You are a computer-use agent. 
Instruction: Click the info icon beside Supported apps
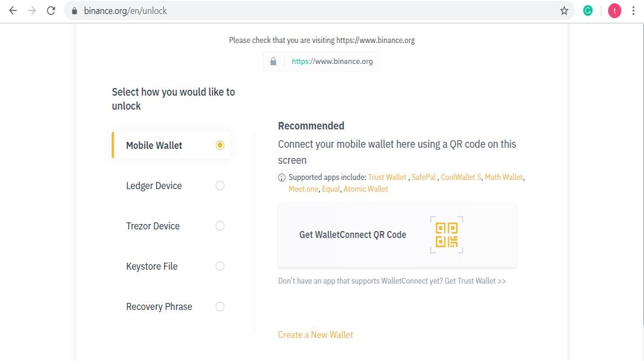point(282,177)
